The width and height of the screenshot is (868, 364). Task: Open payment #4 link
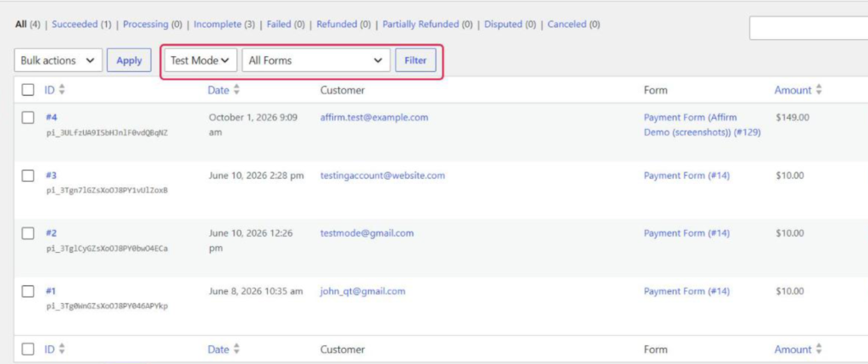[51, 117]
